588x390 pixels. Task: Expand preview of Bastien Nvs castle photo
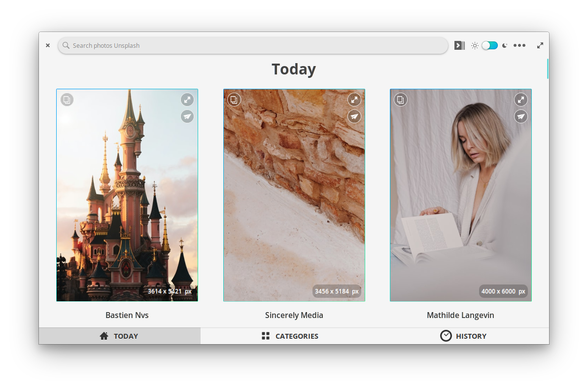[x=187, y=100]
